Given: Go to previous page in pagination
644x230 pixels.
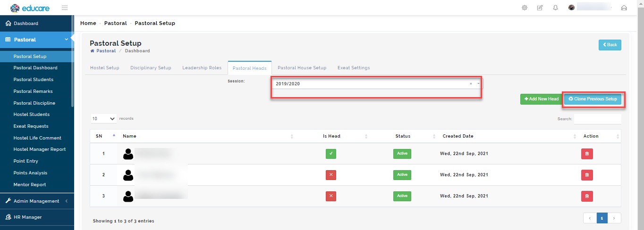Looking at the screenshot, I should pyautogui.click(x=590, y=218).
